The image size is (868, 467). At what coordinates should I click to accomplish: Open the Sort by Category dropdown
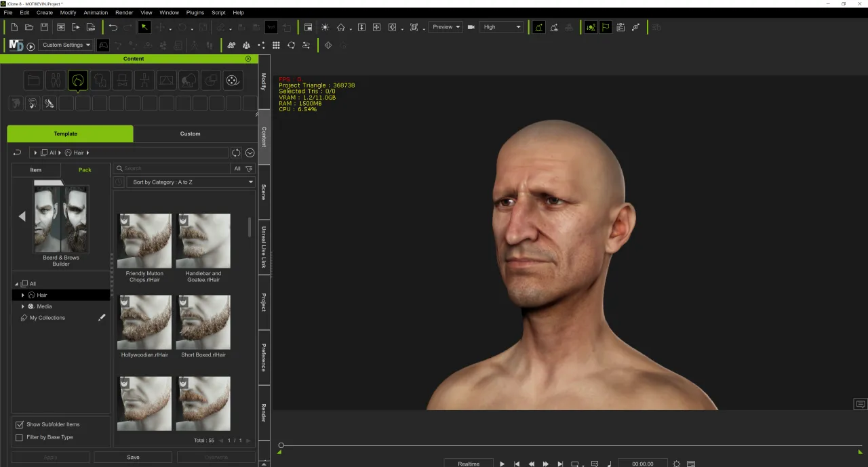tap(191, 182)
